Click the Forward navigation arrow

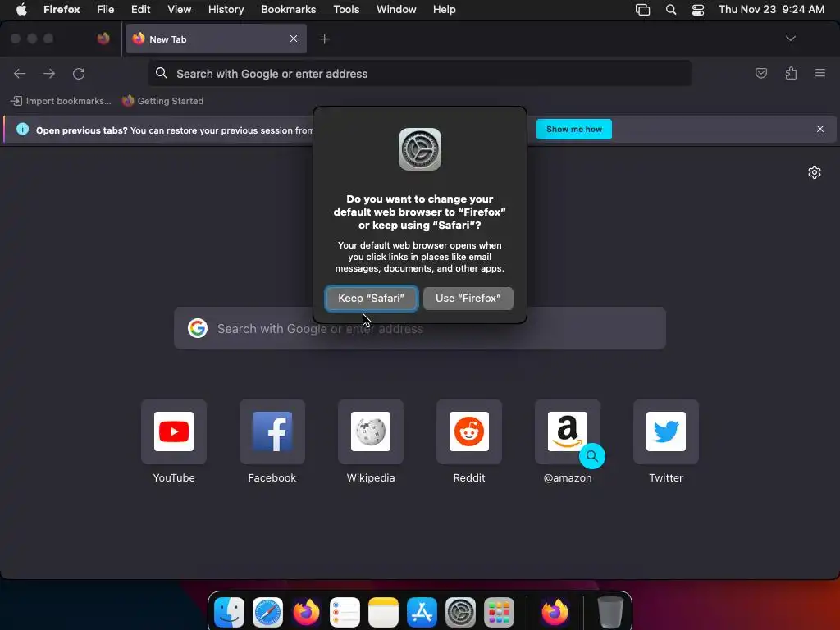[49, 73]
